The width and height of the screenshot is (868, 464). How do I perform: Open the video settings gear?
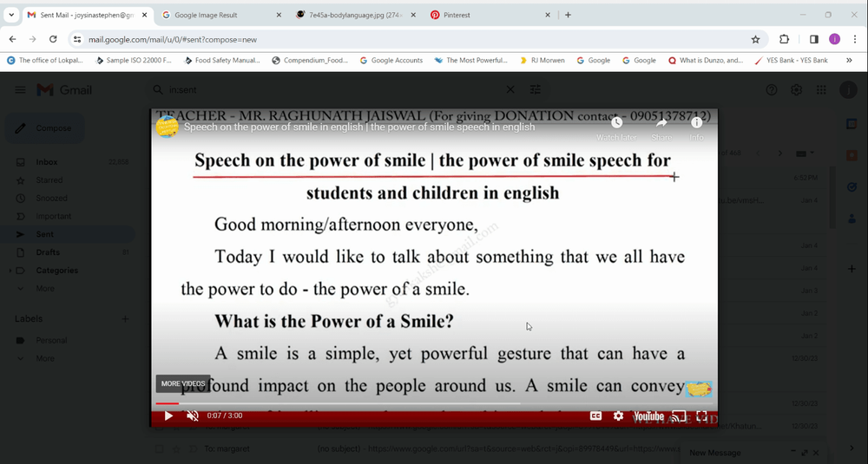point(618,416)
